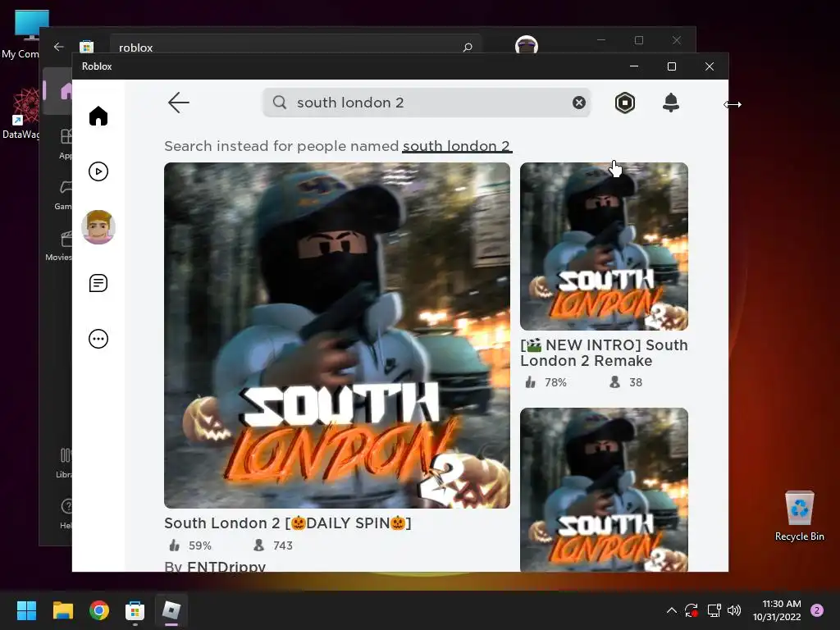The width and height of the screenshot is (840, 630).
Task: Open the Roblox Home sidebar icon
Action: (98, 116)
